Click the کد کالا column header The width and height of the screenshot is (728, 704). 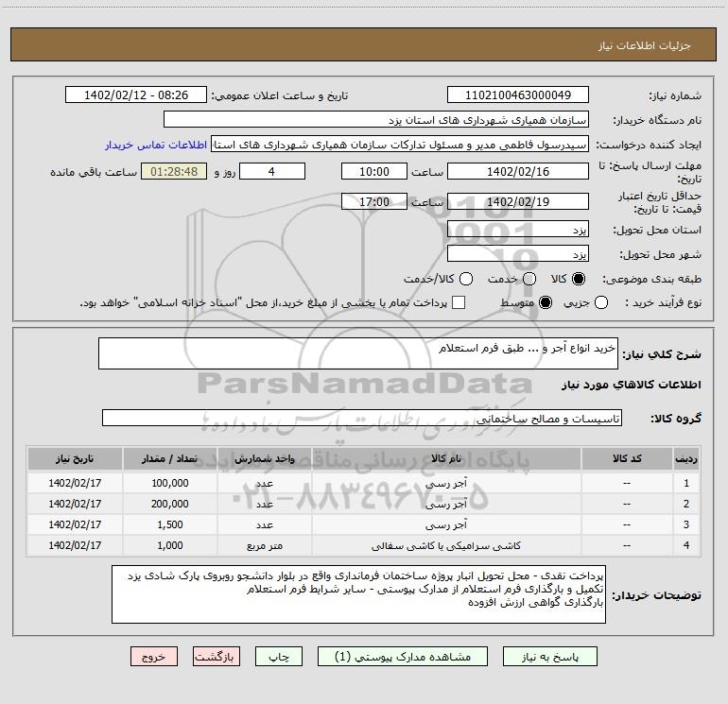click(x=627, y=459)
